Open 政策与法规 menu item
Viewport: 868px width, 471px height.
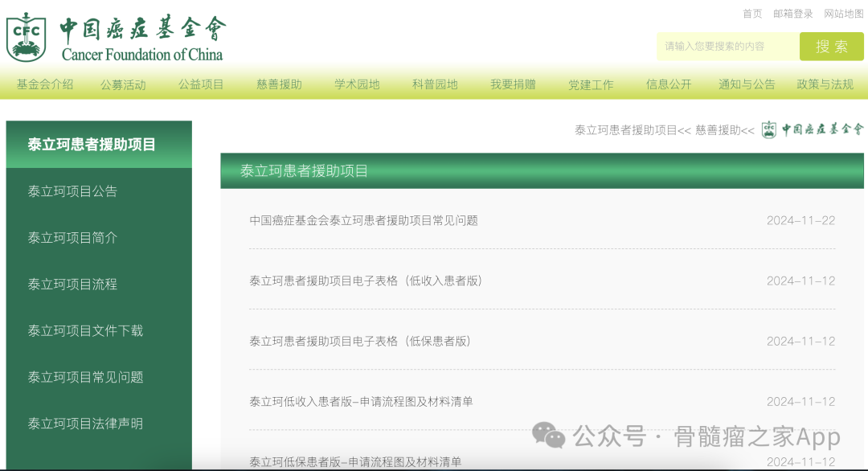point(825,84)
